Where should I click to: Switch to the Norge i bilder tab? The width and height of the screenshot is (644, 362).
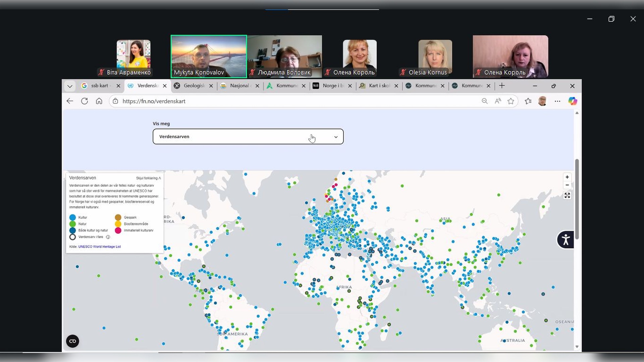332,86
